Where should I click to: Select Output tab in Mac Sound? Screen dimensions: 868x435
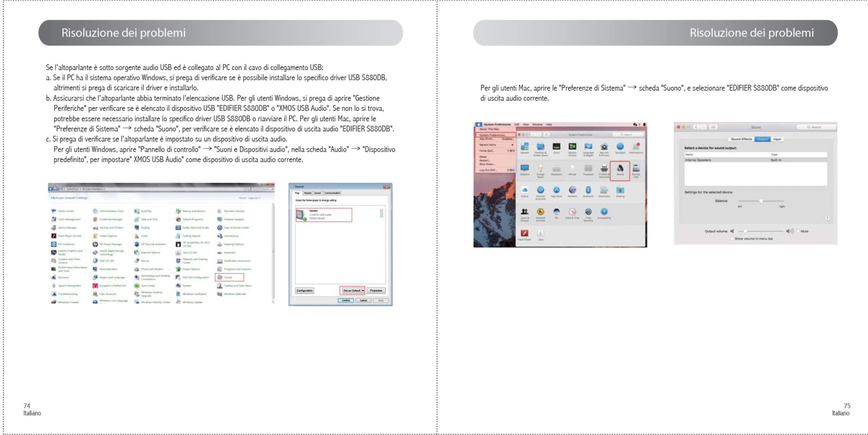[763, 139]
